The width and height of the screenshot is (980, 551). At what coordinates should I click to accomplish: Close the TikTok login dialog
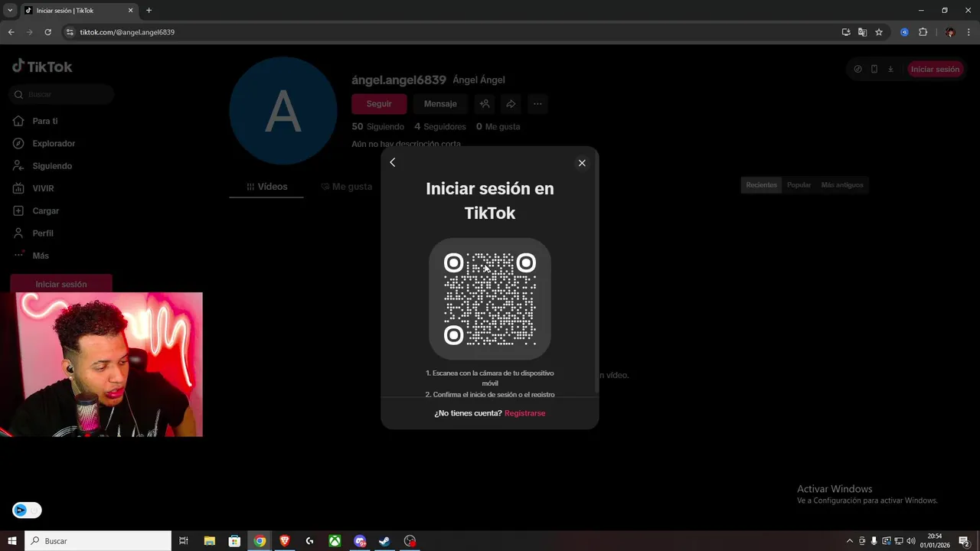point(582,163)
